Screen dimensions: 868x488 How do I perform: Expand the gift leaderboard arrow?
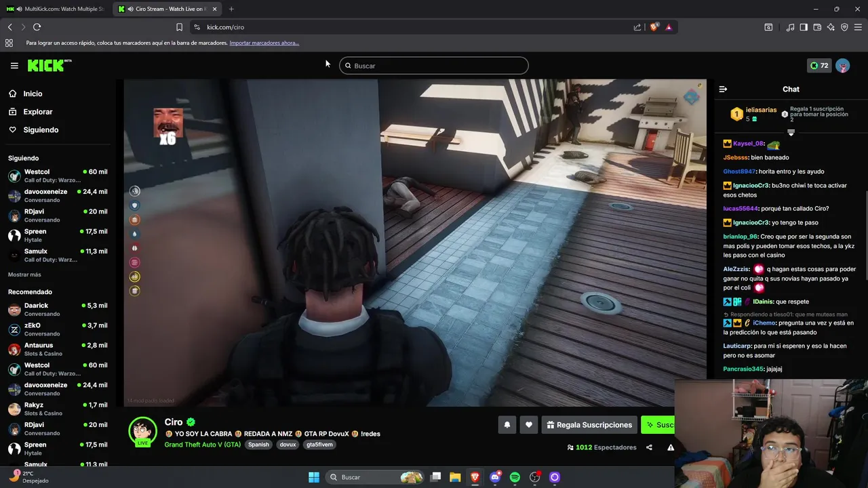pos(791,133)
